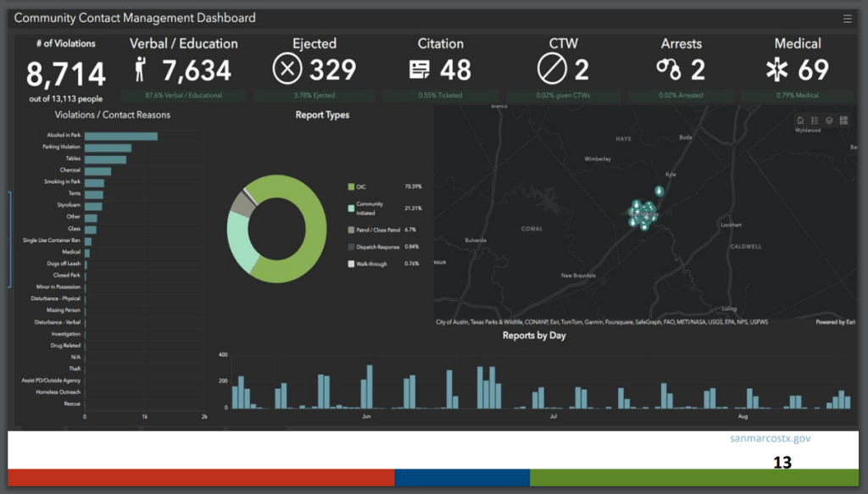This screenshot has width=868, height=494.
Task: Click the Citation ticket icon
Action: 419,69
